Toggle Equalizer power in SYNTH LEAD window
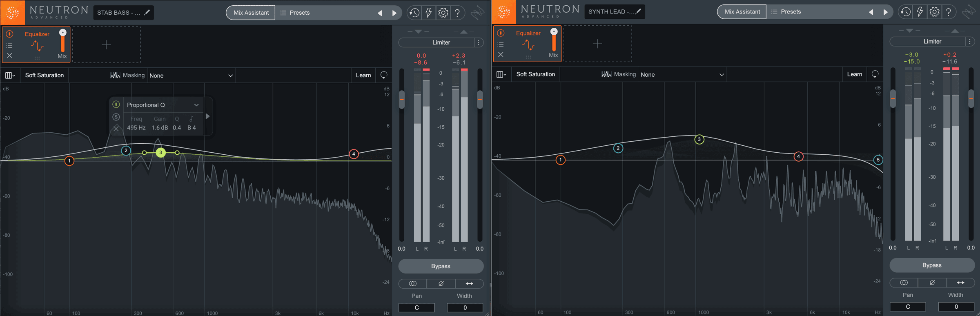The image size is (980, 316). (501, 33)
